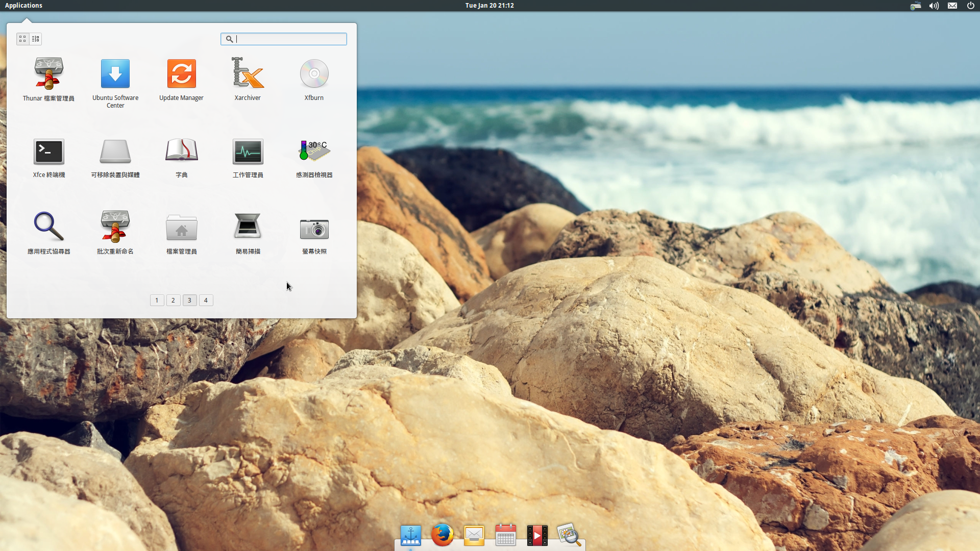980x551 pixels.
Task: Launch video player from the dock
Action: (x=537, y=535)
